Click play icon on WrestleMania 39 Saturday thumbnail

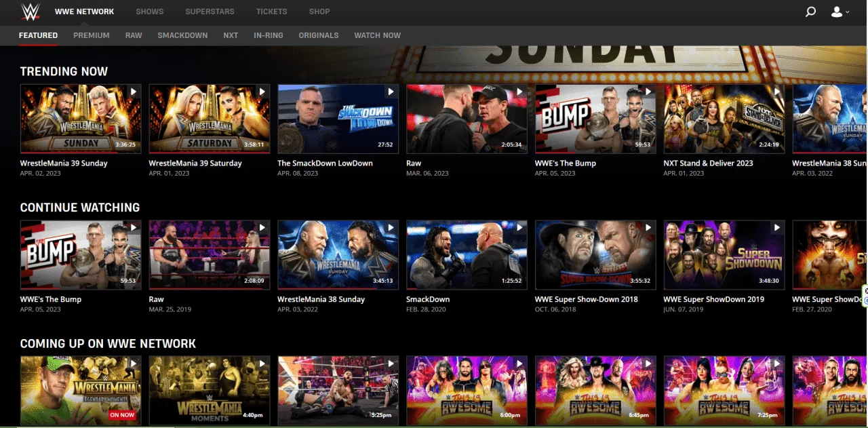(262, 92)
